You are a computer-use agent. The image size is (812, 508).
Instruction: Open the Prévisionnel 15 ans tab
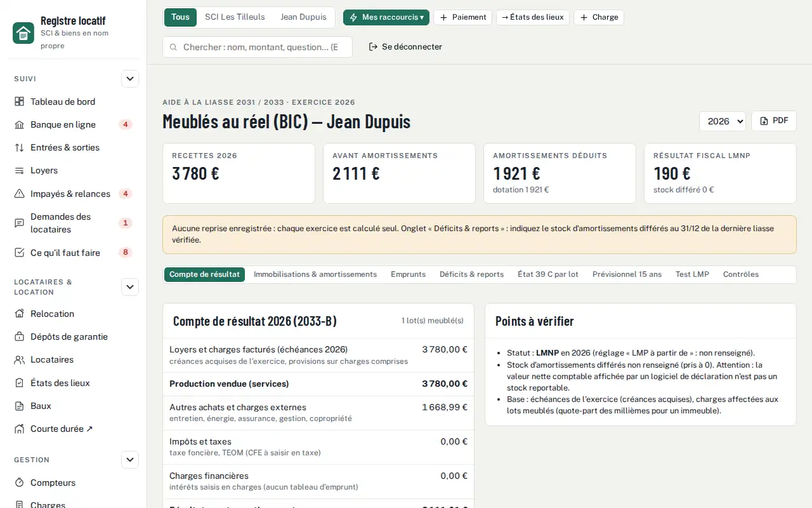pos(627,274)
